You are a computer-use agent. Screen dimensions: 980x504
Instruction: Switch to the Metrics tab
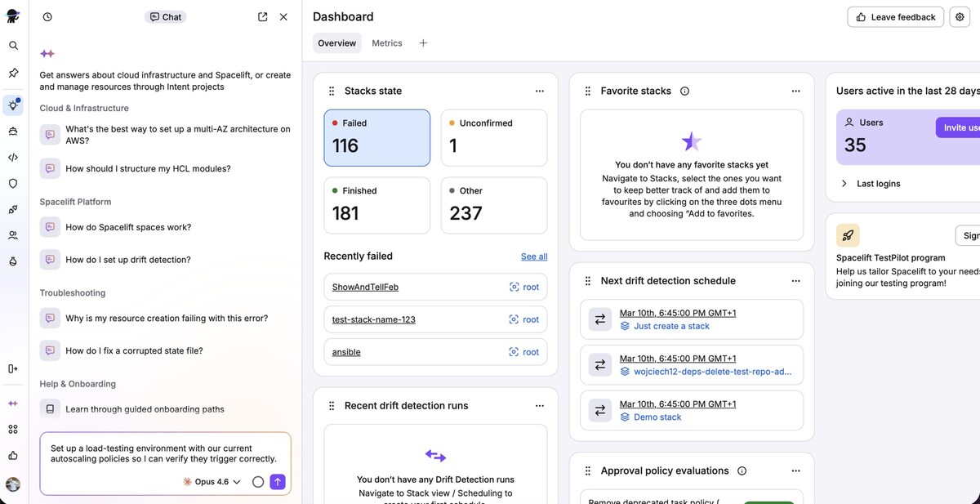pyautogui.click(x=386, y=43)
